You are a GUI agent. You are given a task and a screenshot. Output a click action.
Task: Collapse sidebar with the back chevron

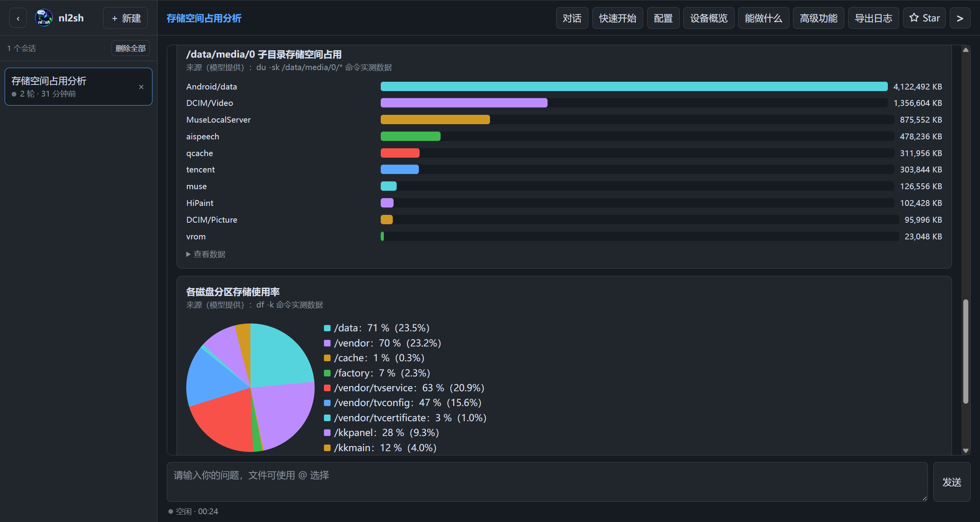coord(18,18)
